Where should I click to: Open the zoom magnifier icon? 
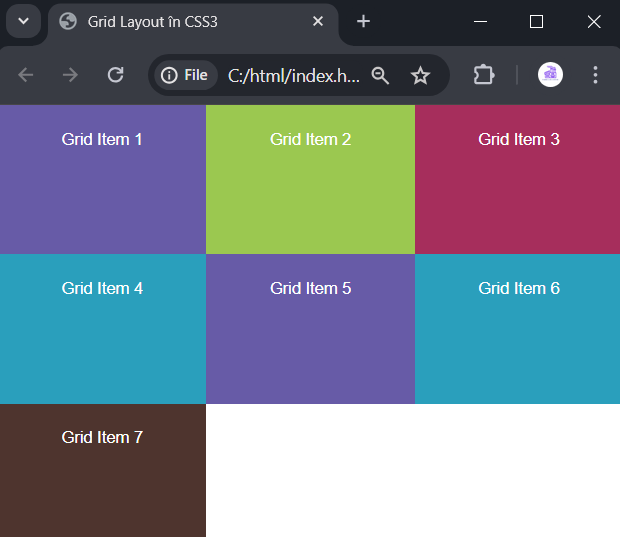pos(380,75)
